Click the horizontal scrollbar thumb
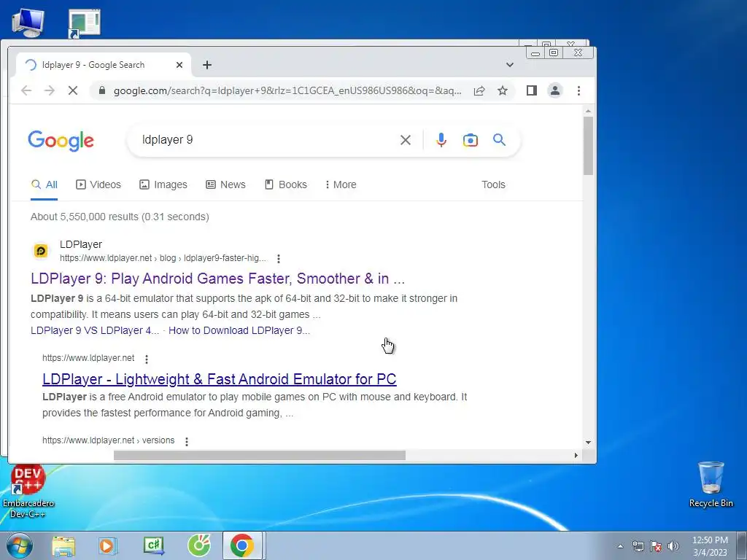The height and width of the screenshot is (560, 747). click(x=259, y=455)
